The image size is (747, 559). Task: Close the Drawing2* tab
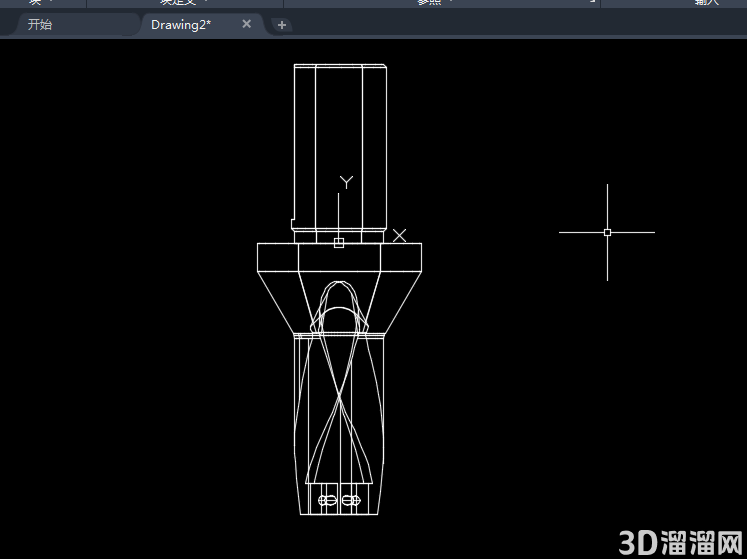[246, 24]
